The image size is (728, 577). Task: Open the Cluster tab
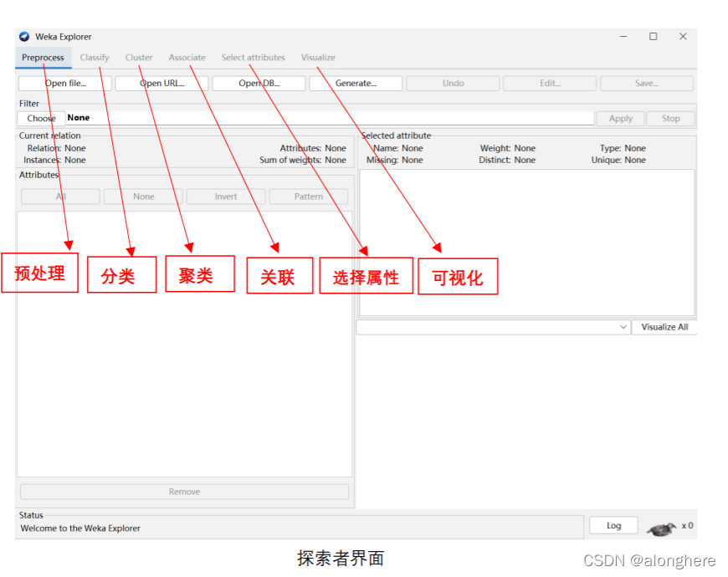pyautogui.click(x=138, y=58)
